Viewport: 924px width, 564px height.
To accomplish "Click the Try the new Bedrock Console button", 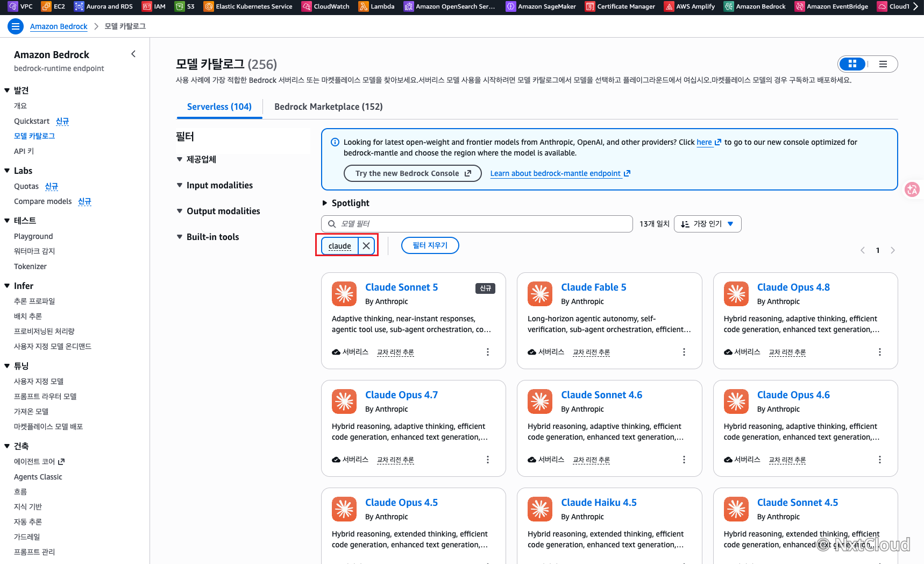I will pyautogui.click(x=413, y=173).
